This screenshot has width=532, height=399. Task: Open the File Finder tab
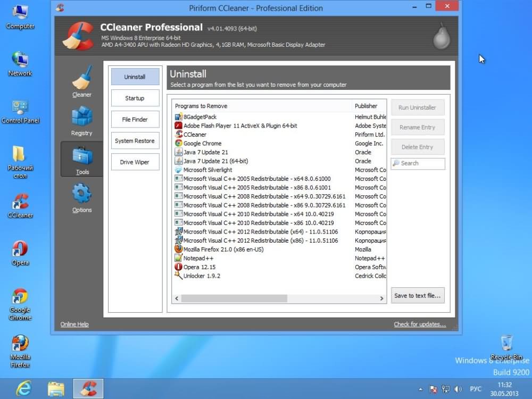(135, 120)
